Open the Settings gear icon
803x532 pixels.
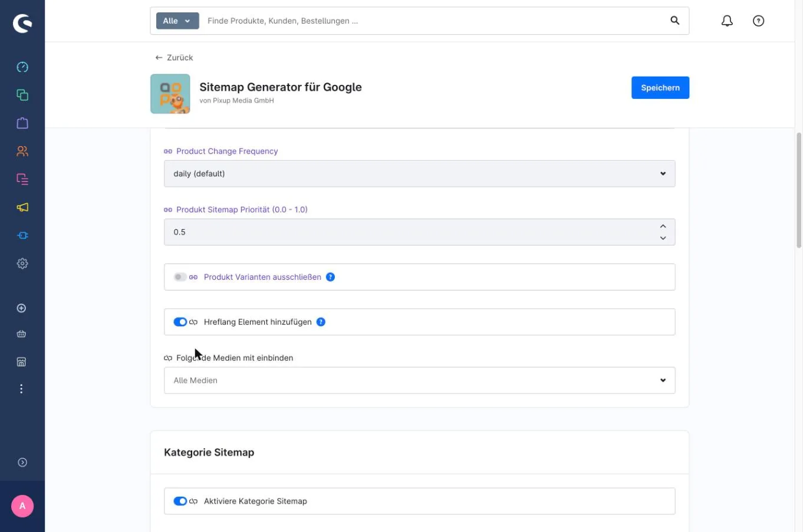22,263
